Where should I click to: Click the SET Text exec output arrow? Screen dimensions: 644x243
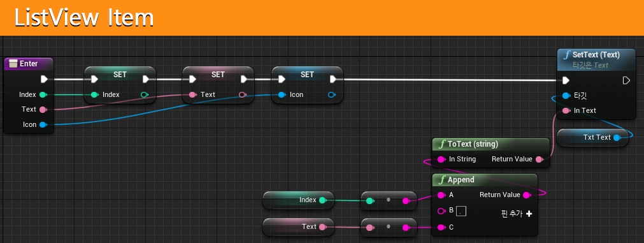[244, 79]
